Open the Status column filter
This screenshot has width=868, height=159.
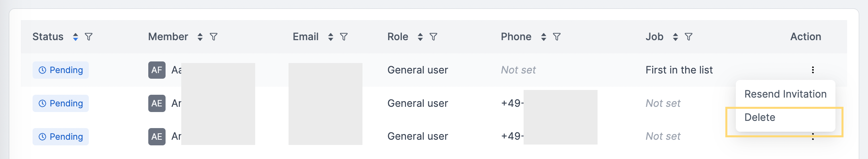pos(89,37)
